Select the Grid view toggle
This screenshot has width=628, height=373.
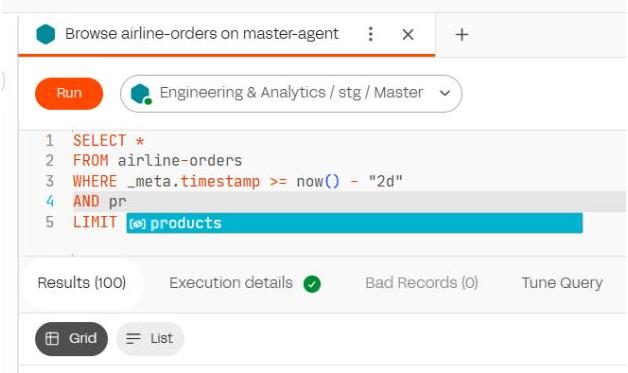71,339
